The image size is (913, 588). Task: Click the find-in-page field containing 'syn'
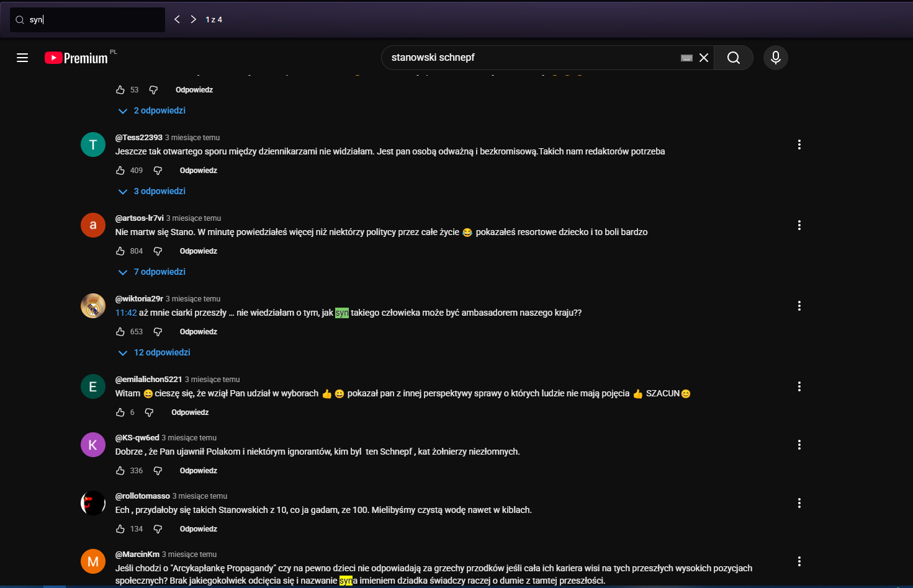point(93,20)
